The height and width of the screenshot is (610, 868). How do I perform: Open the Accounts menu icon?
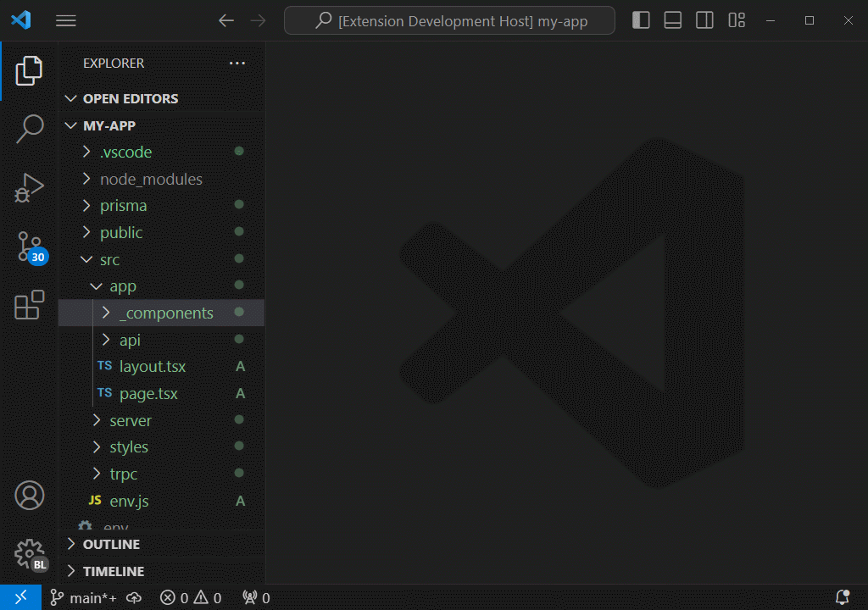[x=29, y=495]
